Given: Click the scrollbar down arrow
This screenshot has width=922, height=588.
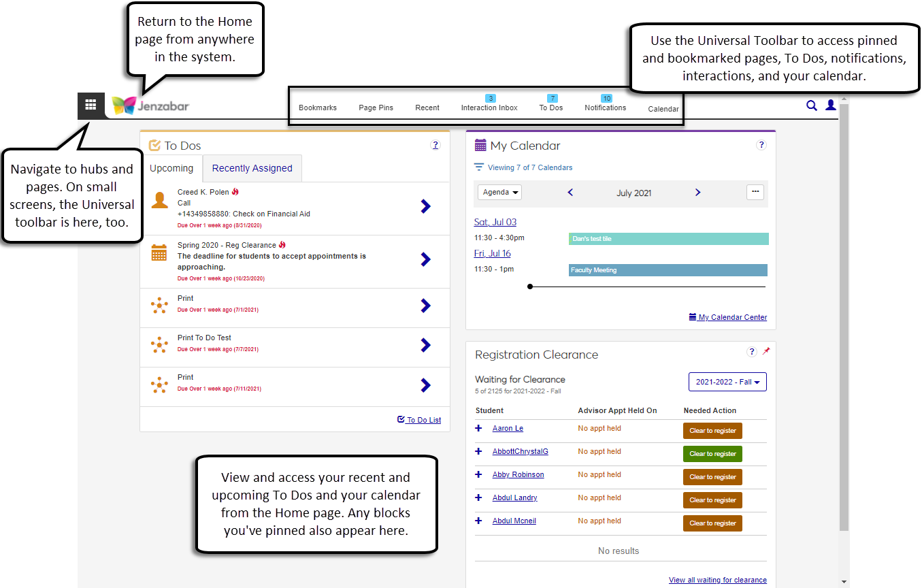Looking at the screenshot, I should coord(844,582).
